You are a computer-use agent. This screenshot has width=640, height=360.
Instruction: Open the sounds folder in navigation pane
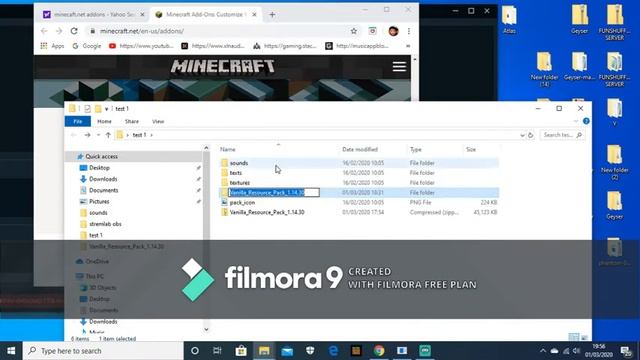[98, 213]
